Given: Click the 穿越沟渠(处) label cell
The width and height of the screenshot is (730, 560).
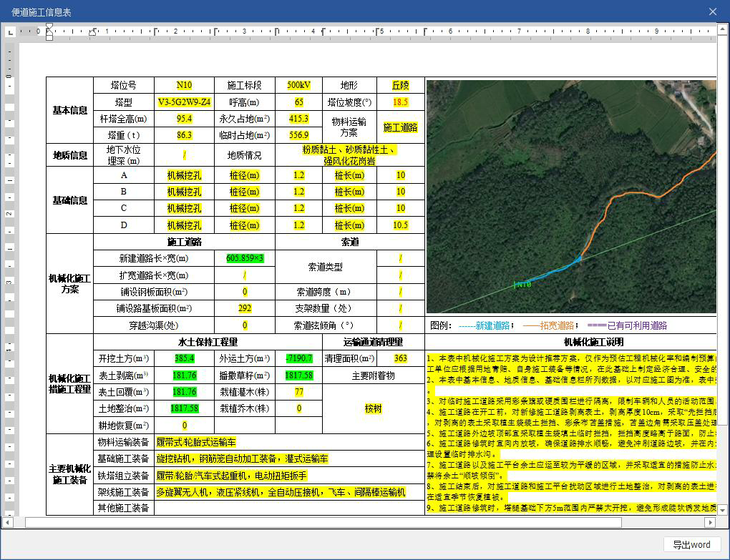Looking at the screenshot, I should coord(154,325).
